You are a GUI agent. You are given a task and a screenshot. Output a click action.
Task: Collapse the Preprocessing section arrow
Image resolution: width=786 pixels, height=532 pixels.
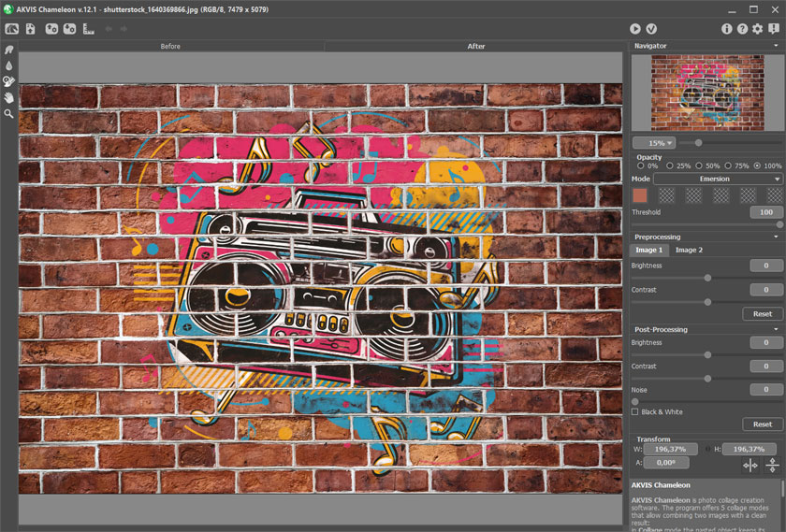tap(776, 237)
